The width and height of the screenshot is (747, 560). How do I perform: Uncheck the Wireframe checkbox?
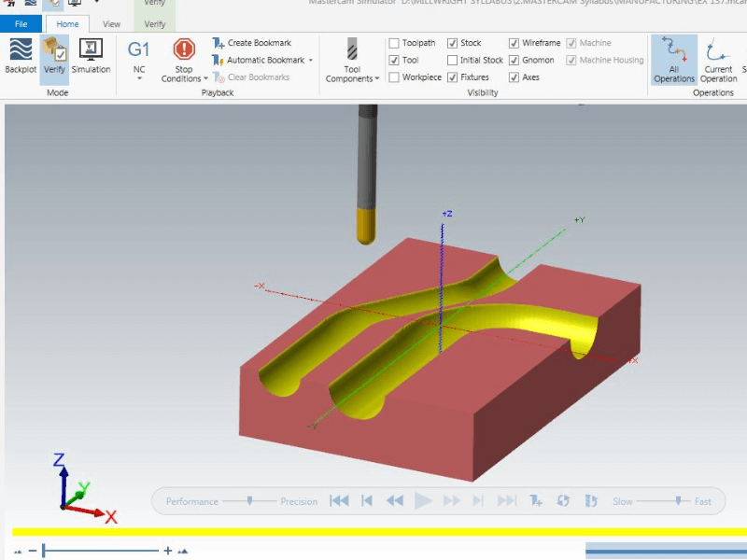pyautogui.click(x=514, y=43)
